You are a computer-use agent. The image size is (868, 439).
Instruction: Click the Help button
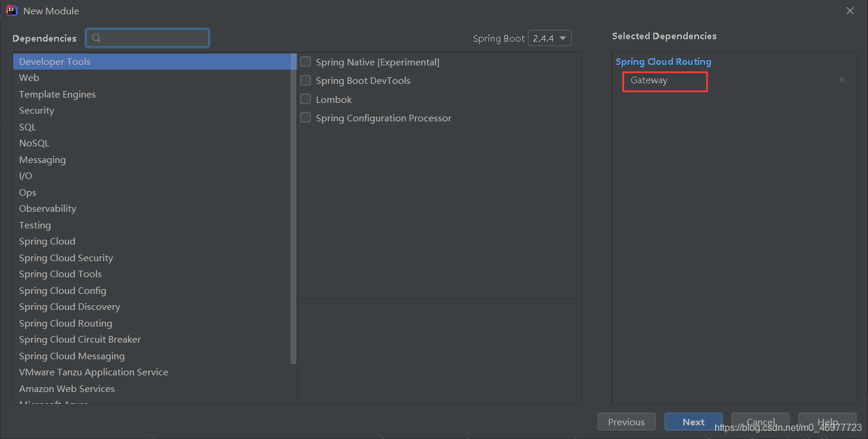(x=828, y=422)
